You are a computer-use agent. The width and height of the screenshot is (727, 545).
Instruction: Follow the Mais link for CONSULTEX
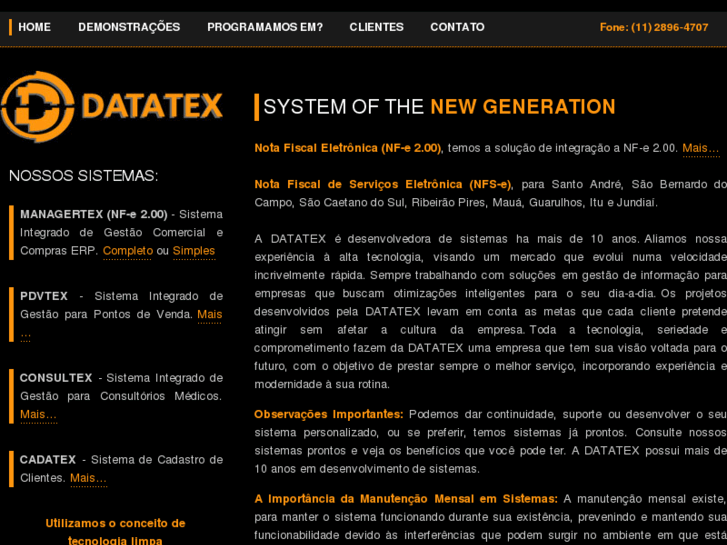tap(38, 414)
